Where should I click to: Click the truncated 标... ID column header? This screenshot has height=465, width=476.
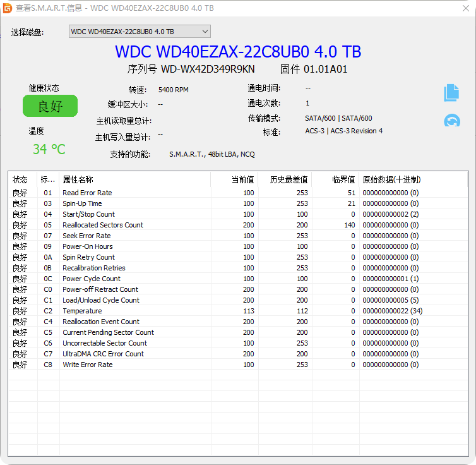pos(47,179)
